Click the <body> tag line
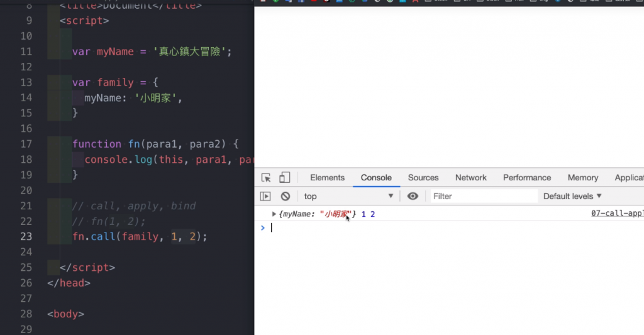 [65, 314]
